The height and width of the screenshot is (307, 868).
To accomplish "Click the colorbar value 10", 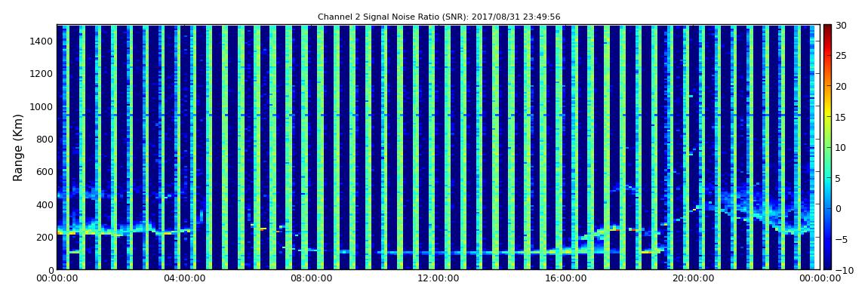I will 841,148.
